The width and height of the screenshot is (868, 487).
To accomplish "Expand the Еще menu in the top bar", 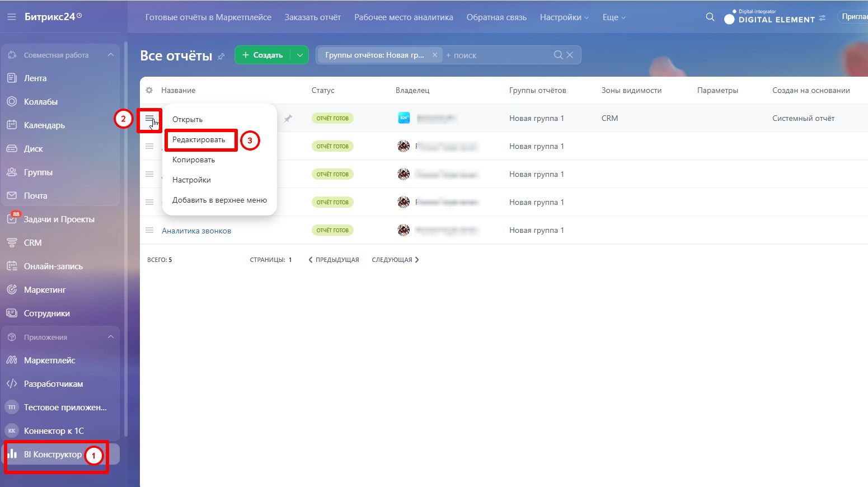I will (x=614, y=17).
